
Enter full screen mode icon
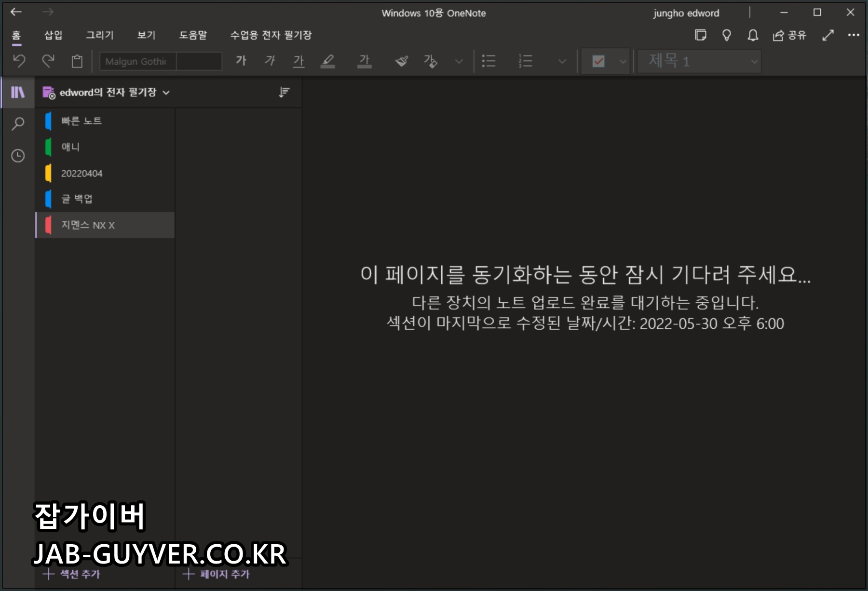pyautogui.click(x=828, y=35)
